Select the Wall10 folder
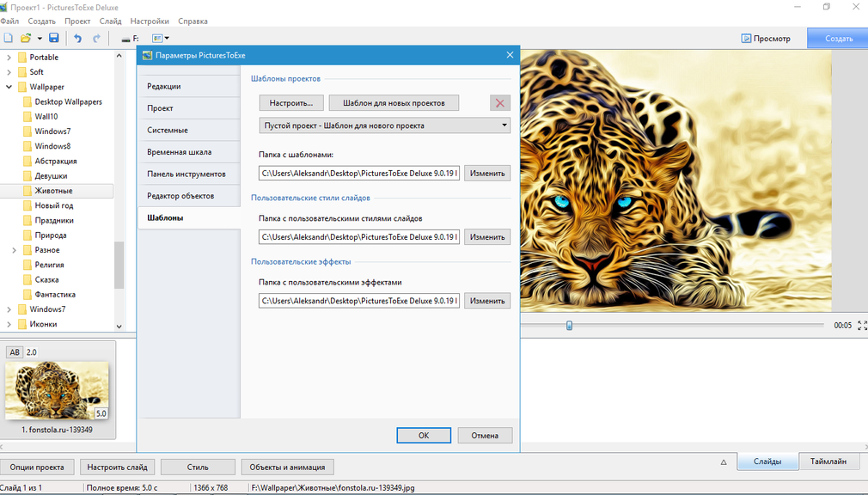868x495 pixels. coord(46,117)
